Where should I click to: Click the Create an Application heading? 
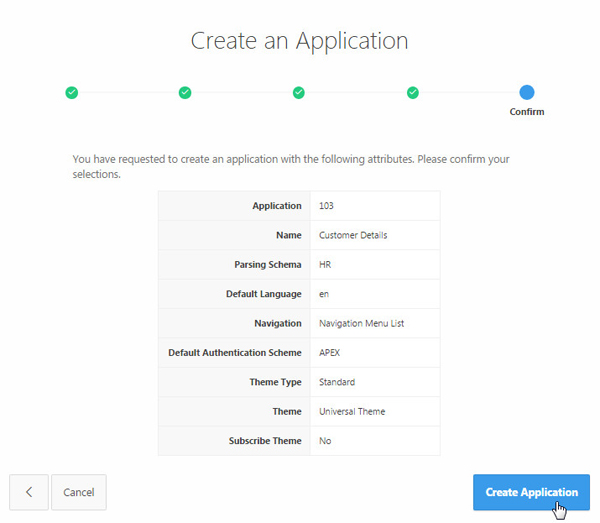(x=299, y=41)
